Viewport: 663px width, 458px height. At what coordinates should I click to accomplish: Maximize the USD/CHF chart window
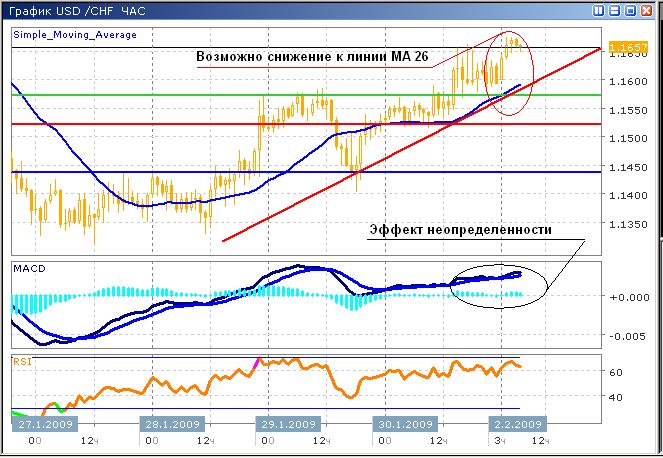[x=630, y=11]
